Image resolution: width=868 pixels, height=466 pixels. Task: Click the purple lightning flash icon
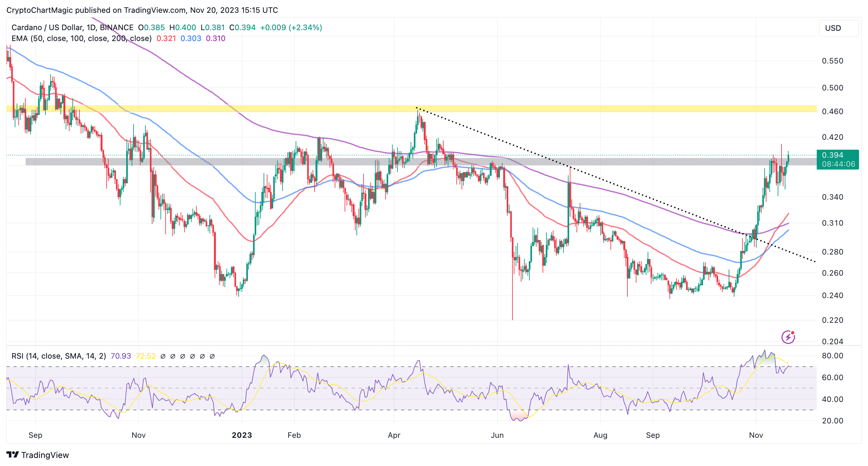tap(788, 337)
